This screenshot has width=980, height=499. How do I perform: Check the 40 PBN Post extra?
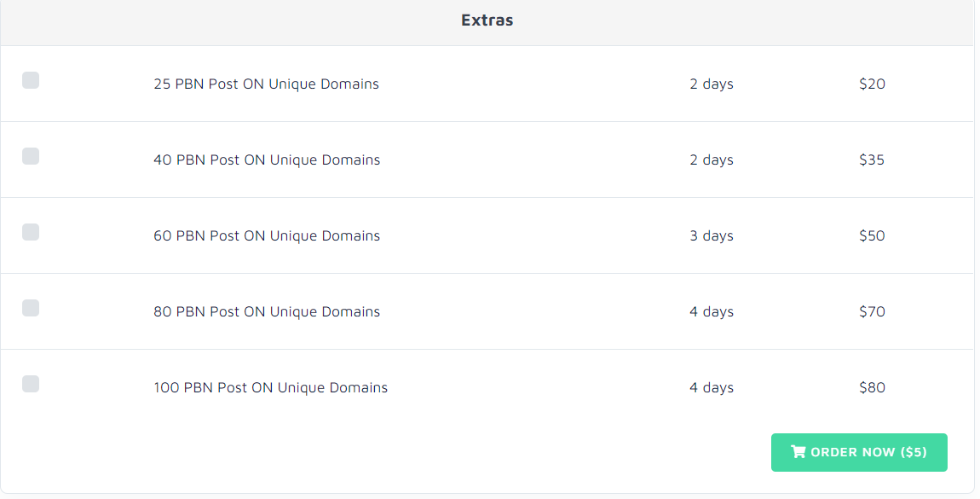(31, 156)
